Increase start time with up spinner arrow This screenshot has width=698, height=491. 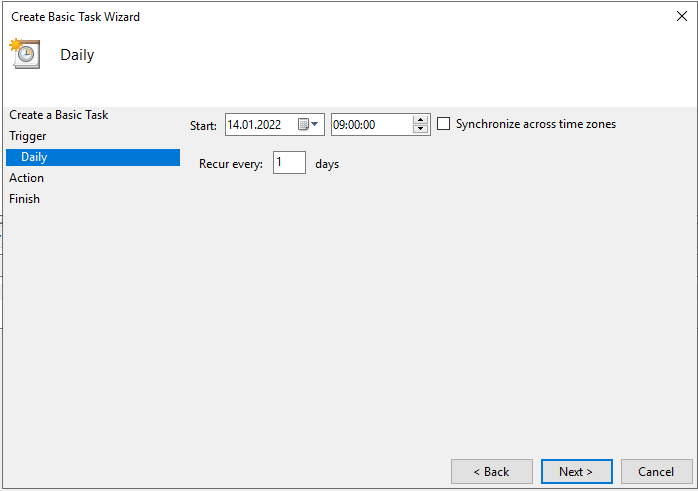click(420, 119)
